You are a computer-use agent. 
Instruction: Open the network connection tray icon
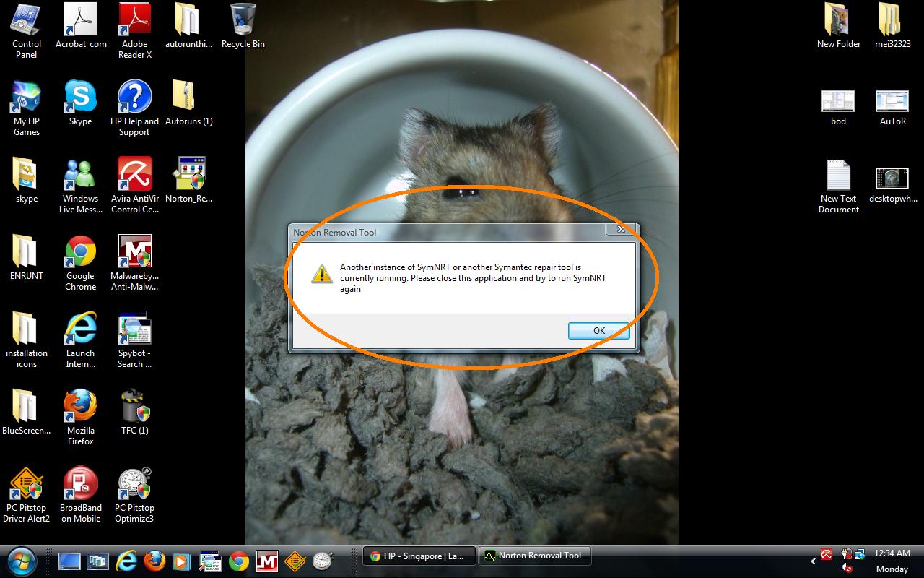click(859, 555)
